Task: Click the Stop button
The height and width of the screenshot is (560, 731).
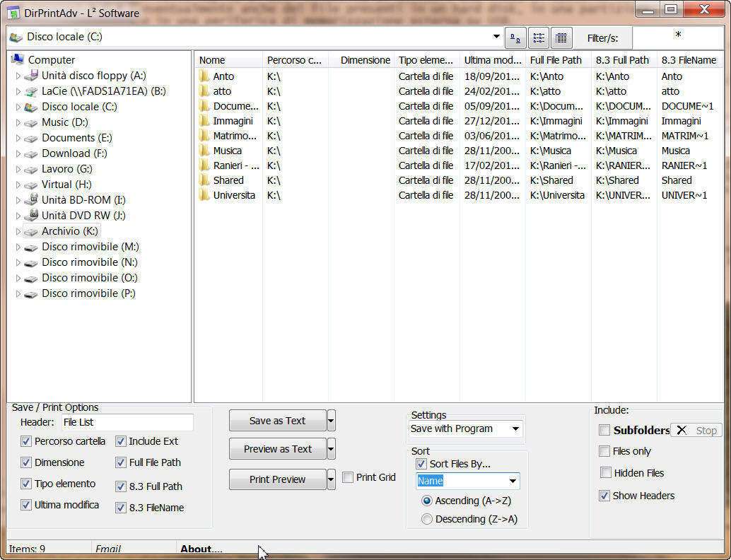Action: tap(696, 431)
